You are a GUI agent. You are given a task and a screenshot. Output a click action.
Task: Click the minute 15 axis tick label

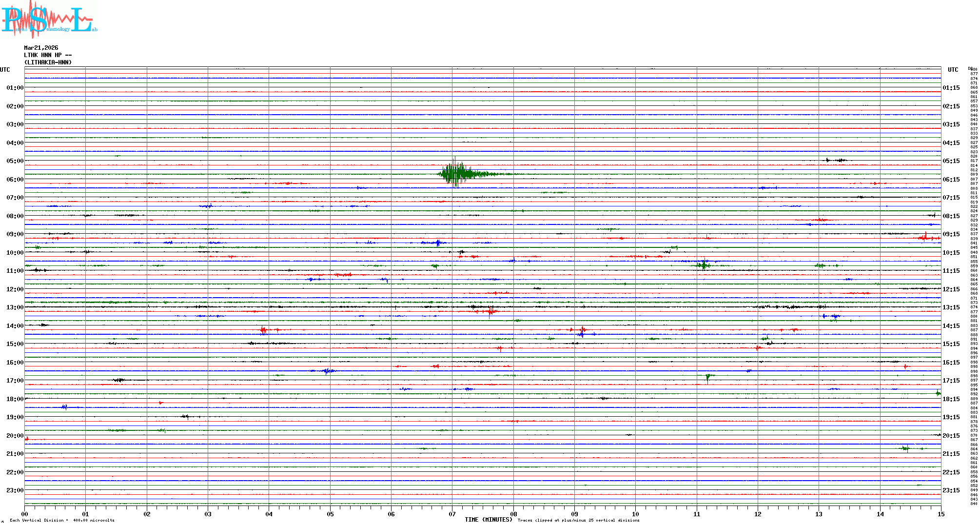[941, 514]
